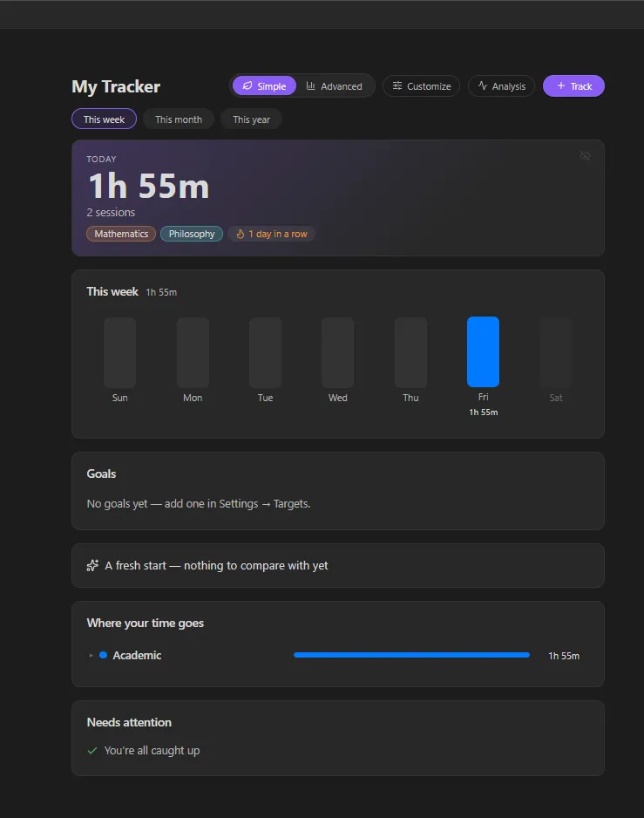Image resolution: width=644 pixels, height=818 pixels.
Task: Switch to Simple view mode
Action: click(x=264, y=86)
